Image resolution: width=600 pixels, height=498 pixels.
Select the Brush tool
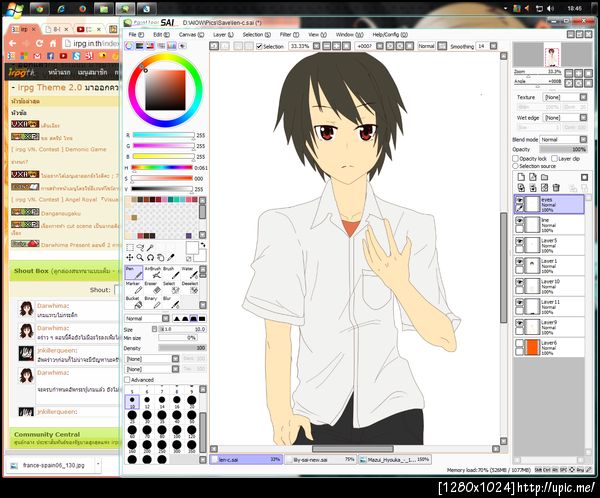coord(171,273)
